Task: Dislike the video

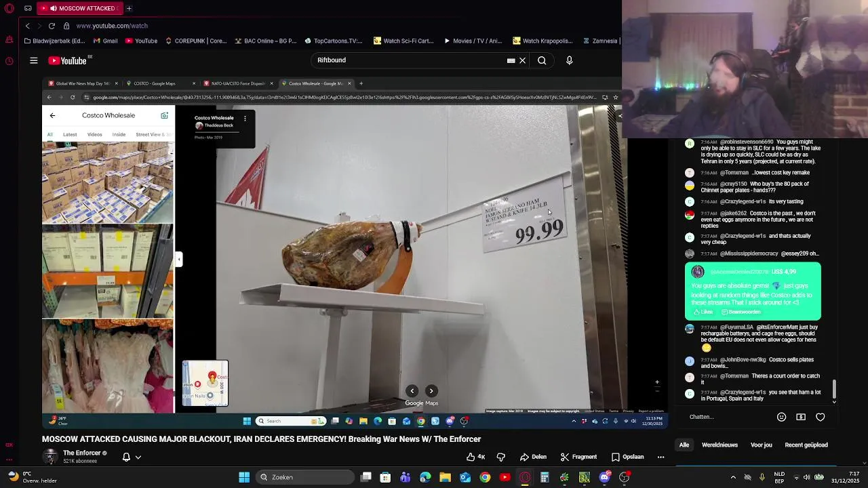Action: 501,457
